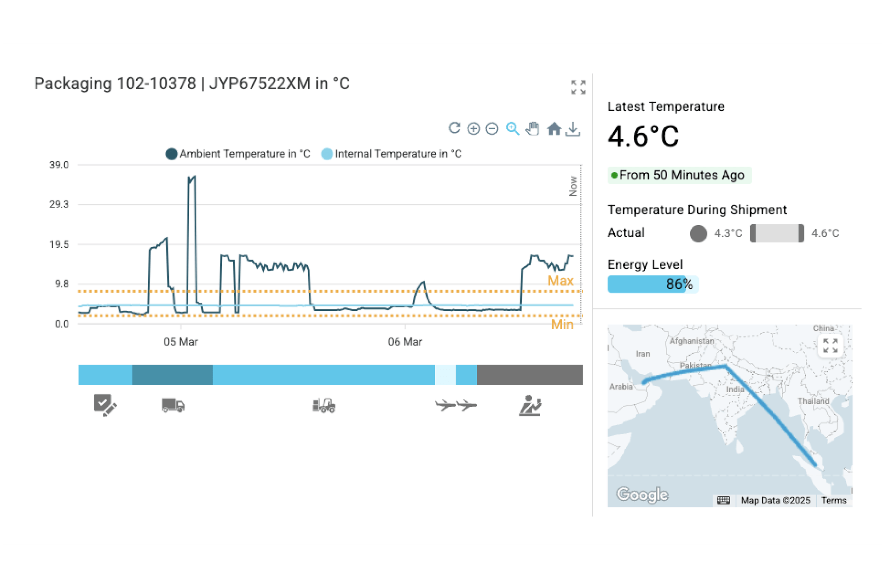This screenshot has height=588, width=882.
Task: Click the zoom out minus icon
Action: click(x=492, y=129)
